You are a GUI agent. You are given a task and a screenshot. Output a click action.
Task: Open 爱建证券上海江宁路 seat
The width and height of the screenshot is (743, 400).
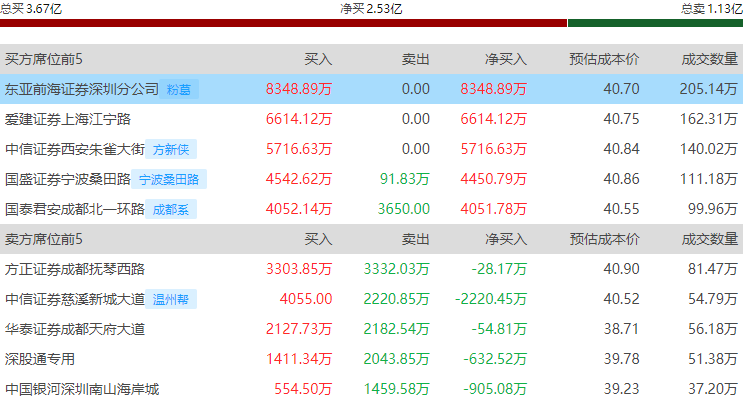(68, 119)
